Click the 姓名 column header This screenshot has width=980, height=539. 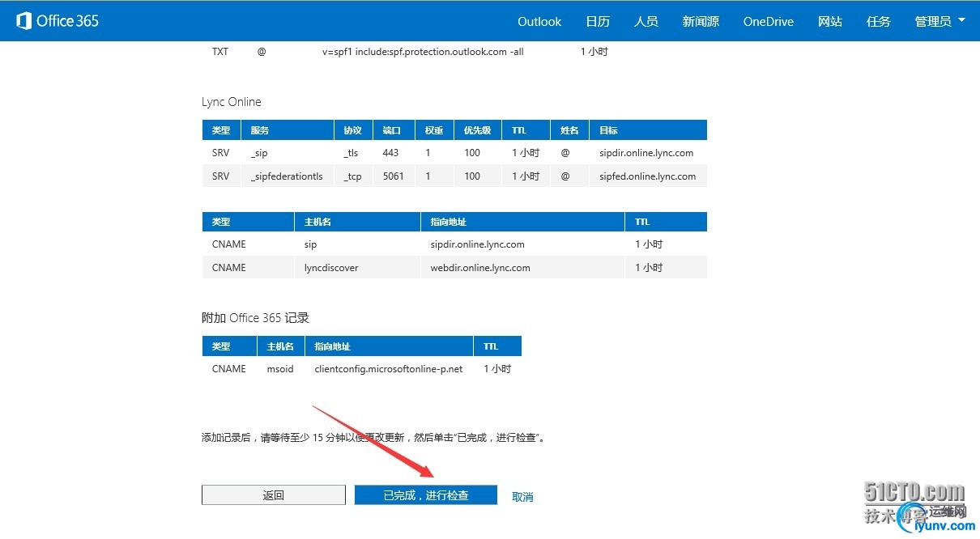tap(569, 130)
